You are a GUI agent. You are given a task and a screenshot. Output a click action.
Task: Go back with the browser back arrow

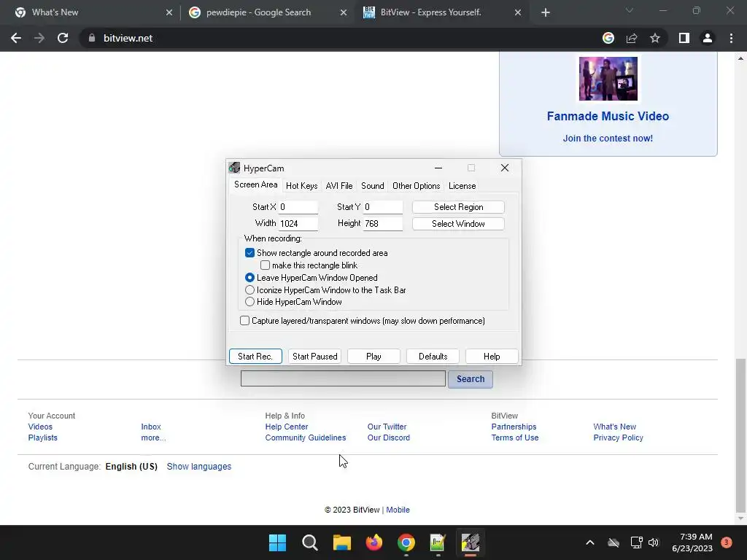(x=16, y=38)
